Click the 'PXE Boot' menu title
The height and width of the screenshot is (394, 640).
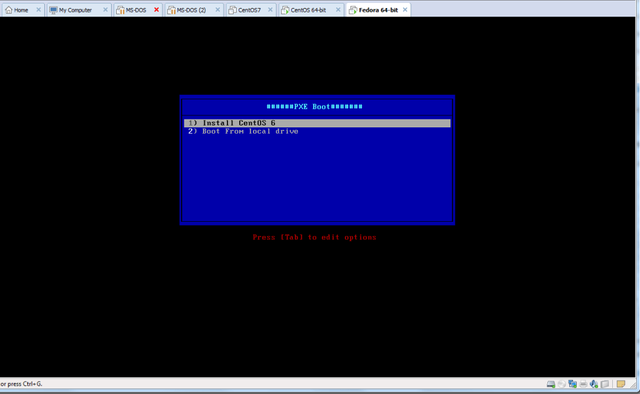pos(314,107)
